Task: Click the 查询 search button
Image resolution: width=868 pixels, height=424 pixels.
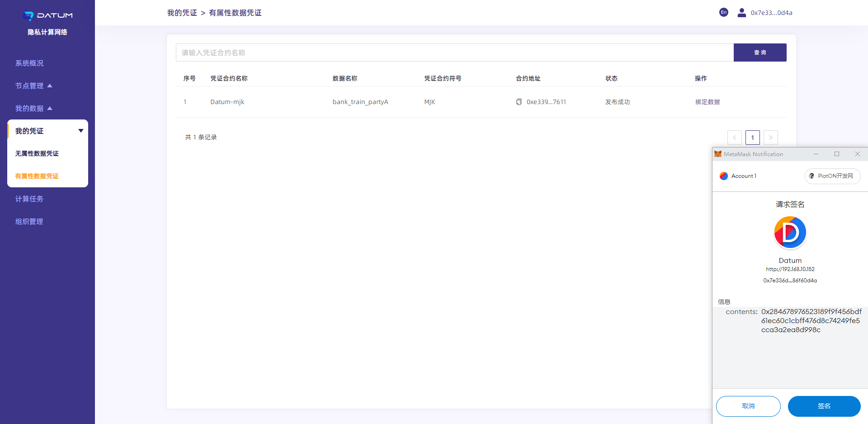Action: point(760,52)
